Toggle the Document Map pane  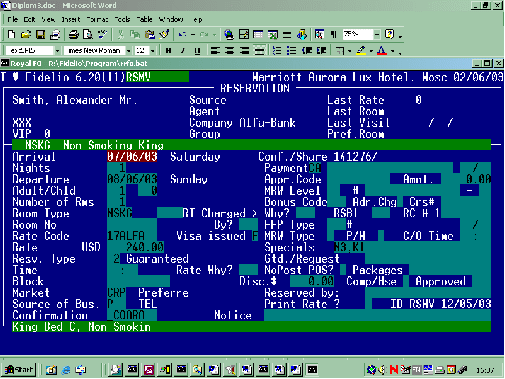point(319,34)
